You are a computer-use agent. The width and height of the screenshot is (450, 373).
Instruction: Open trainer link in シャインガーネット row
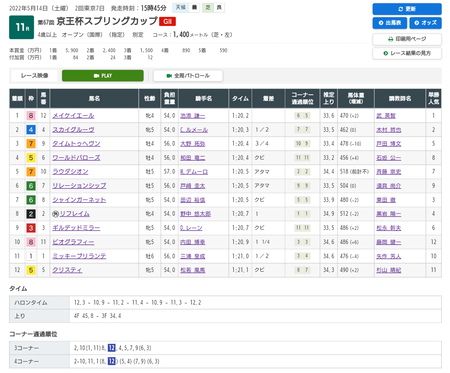point(386,200)
